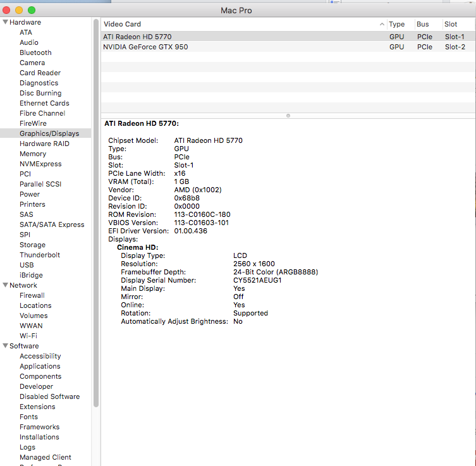Select Diagnostics in the sidebar

39,83
